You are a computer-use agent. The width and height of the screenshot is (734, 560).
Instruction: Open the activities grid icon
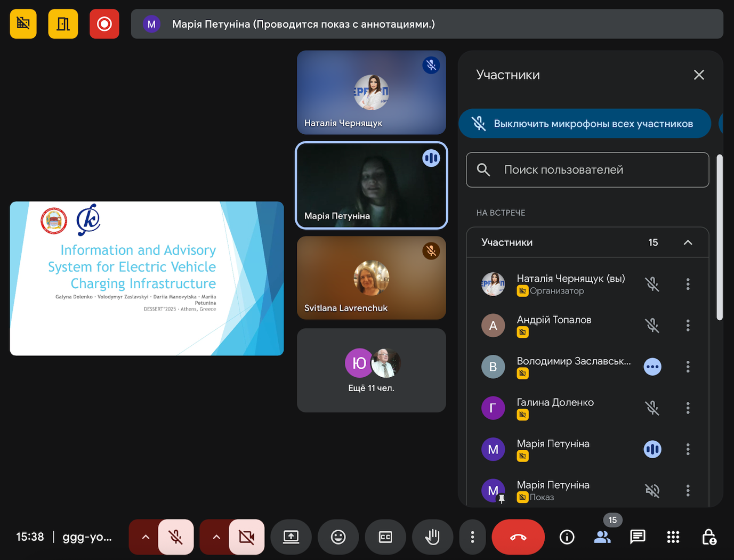point(673,537)
